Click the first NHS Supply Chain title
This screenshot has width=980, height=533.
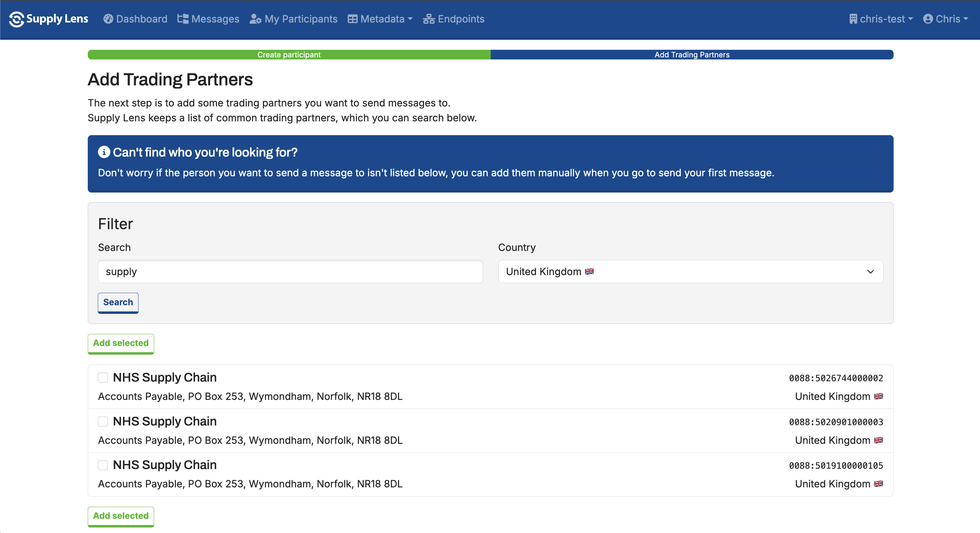[x=165, y=377]
